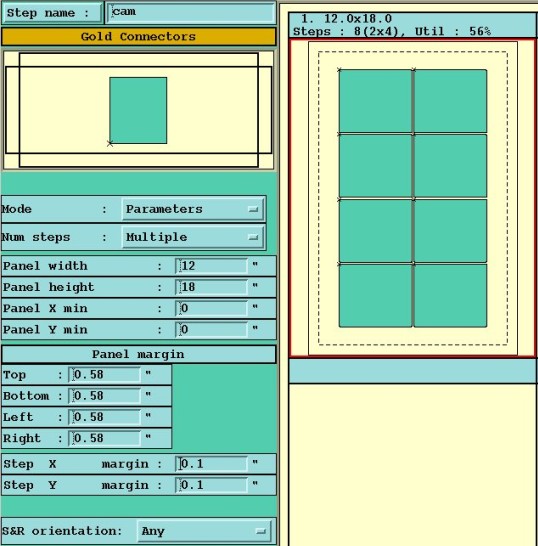Select the 12.0x18.0 panel layout thumbnail
538x546 pixels.
[413, 198]
